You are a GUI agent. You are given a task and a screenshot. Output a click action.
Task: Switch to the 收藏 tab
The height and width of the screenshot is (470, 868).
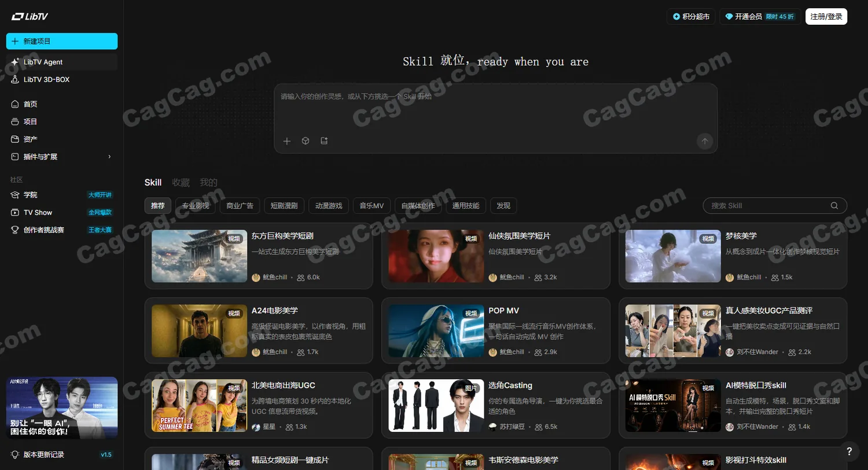(181, 183)
